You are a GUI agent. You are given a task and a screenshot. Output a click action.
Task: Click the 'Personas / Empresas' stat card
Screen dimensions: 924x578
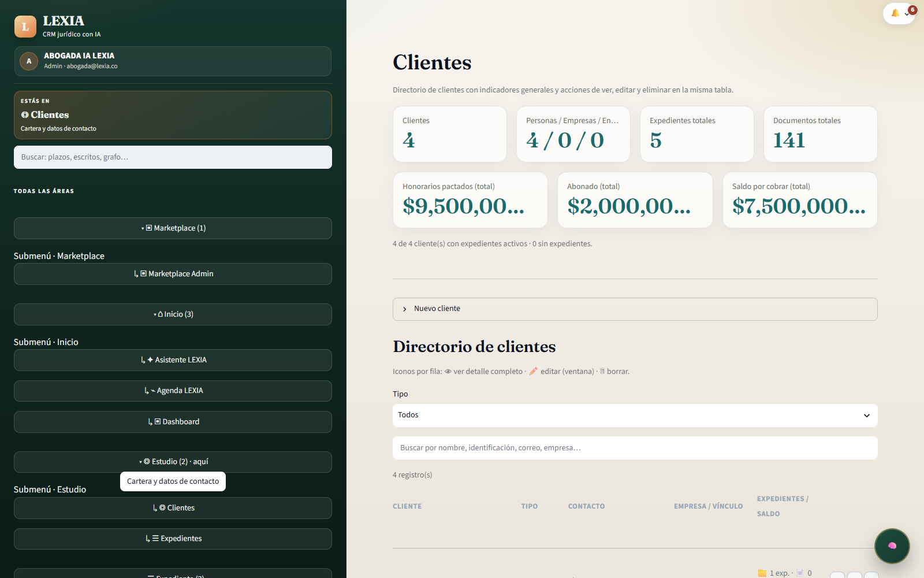[x=573, y=134]
